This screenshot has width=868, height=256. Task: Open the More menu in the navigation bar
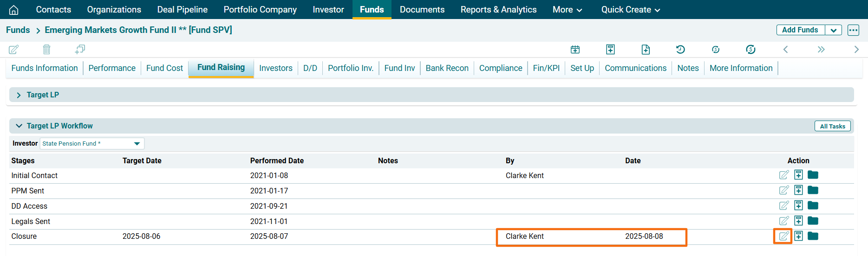(567, 10)
